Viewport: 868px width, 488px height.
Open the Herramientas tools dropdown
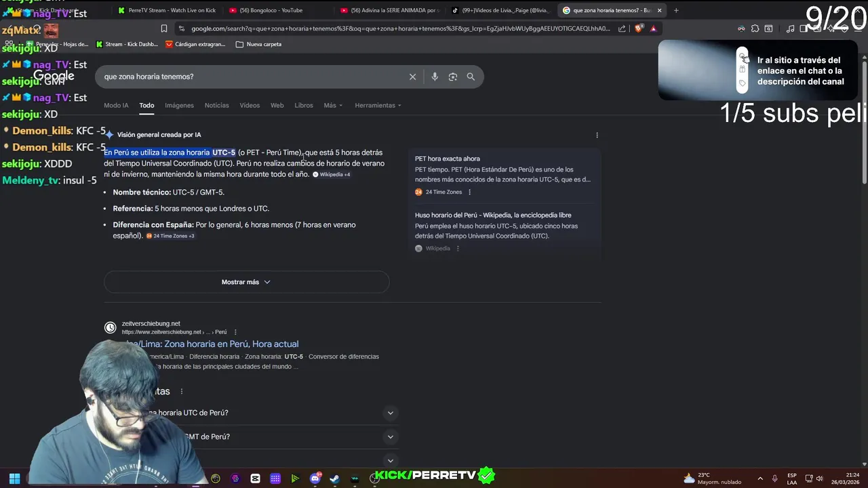coord(378,105)
